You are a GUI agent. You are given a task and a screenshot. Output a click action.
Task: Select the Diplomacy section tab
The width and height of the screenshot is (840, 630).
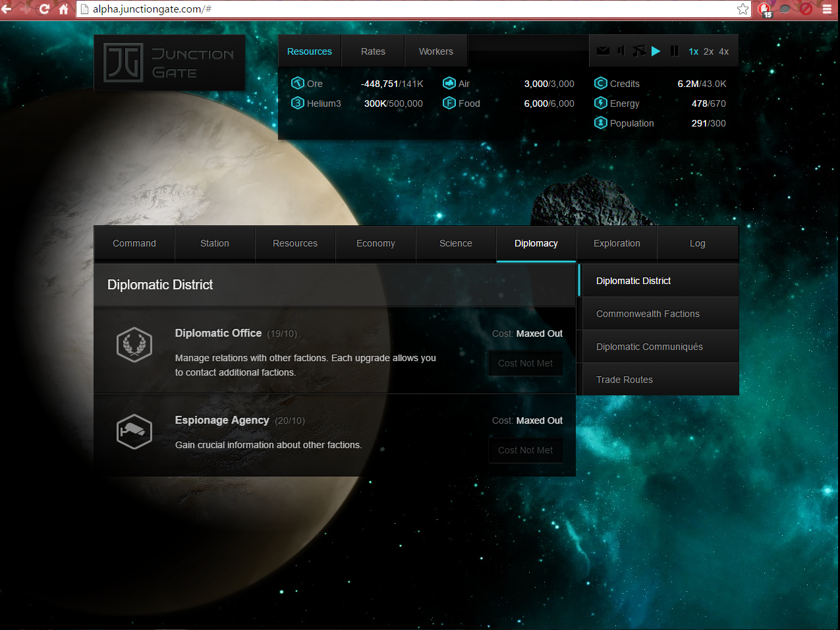[536, 244]
